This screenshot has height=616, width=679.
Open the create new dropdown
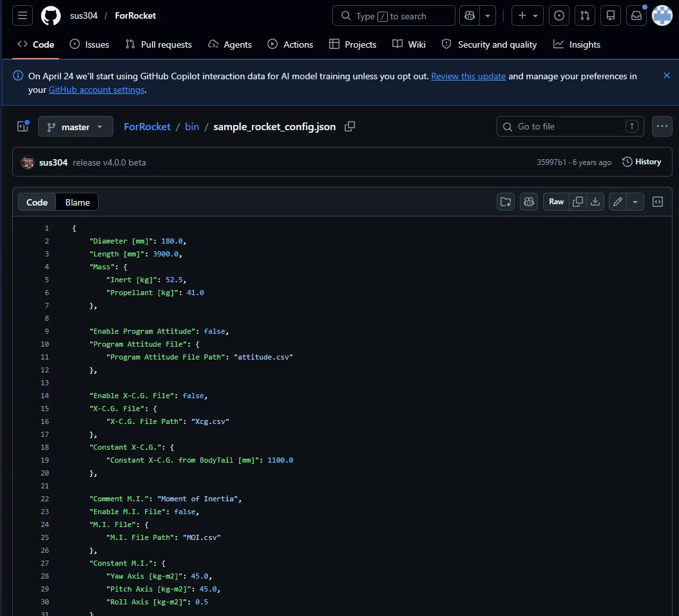[527, 15]
